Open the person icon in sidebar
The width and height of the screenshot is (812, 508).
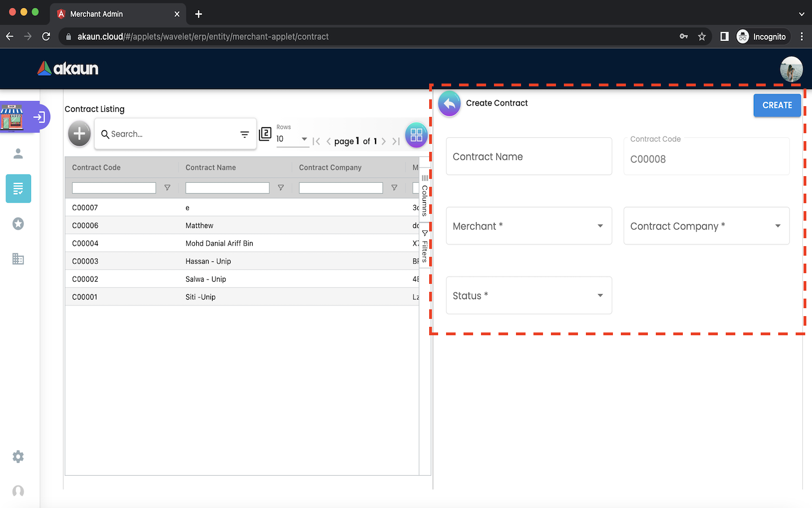[x=18, y=154]
